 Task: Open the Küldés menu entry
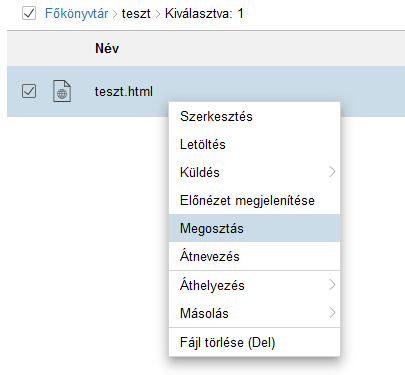coord(254,172)
